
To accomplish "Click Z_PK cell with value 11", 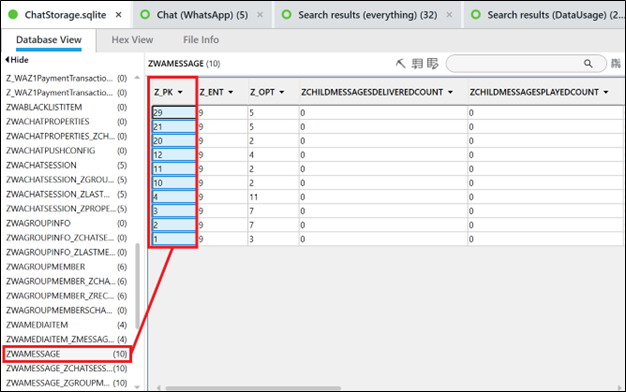I will [x=174, y=169].
